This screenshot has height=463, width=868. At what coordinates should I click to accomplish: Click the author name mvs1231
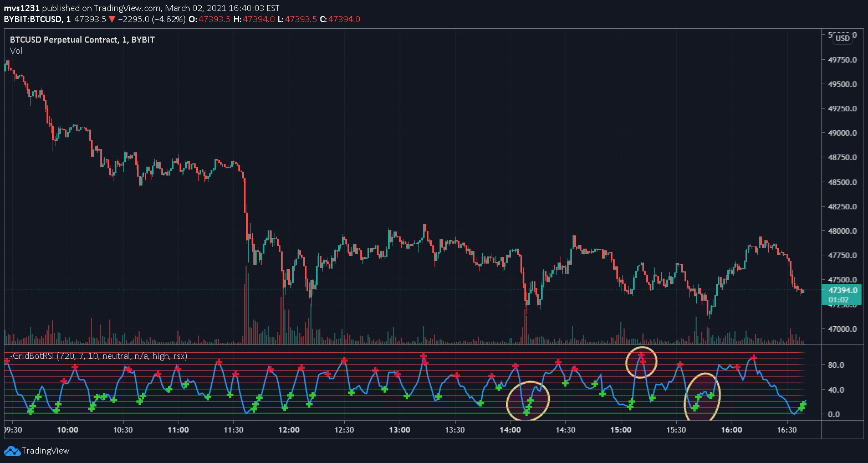click(x=22, y=9)
